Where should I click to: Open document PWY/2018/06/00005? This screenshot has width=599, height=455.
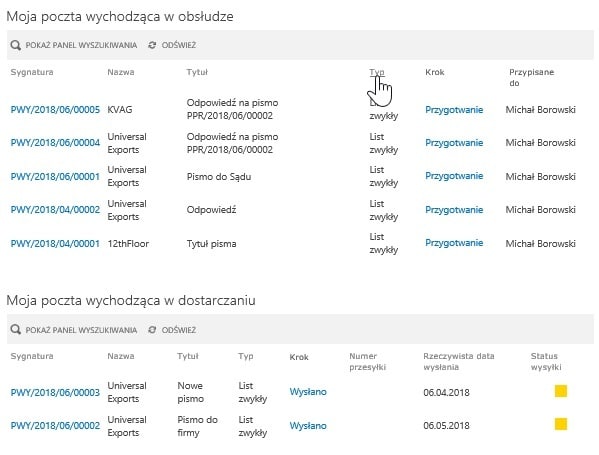coord(55,110)
